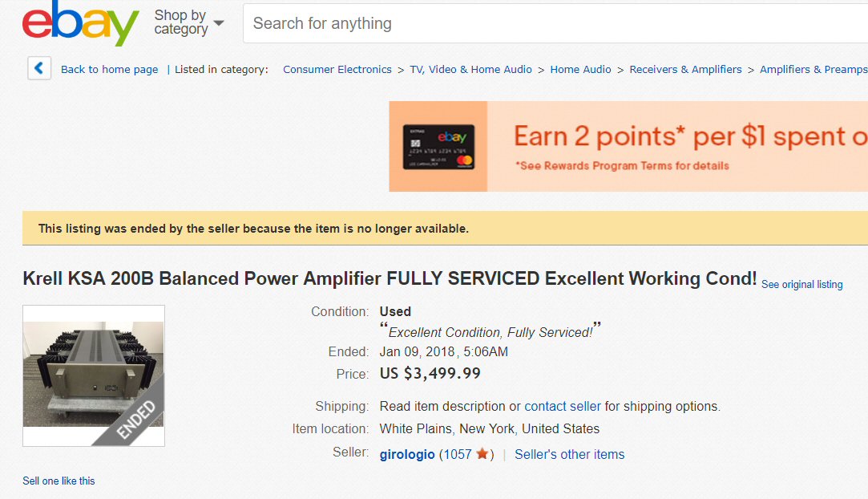
Task: Navigate to Receivers & Amplifiers category
Action: 685,70
